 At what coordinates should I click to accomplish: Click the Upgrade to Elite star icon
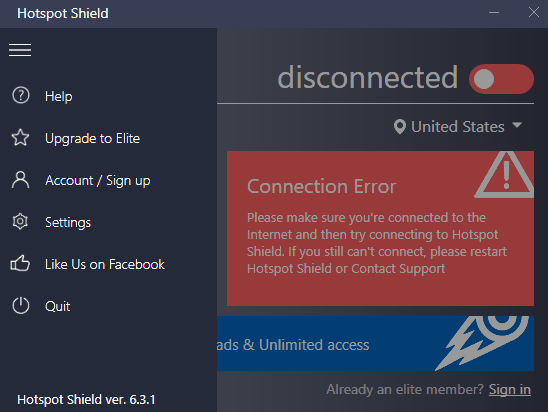[20, 138]
